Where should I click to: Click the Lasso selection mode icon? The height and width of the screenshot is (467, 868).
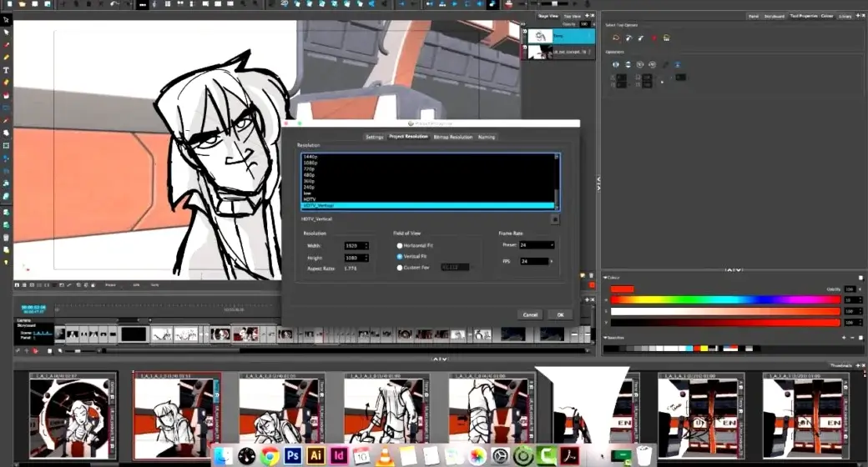(x=616, y=38)
